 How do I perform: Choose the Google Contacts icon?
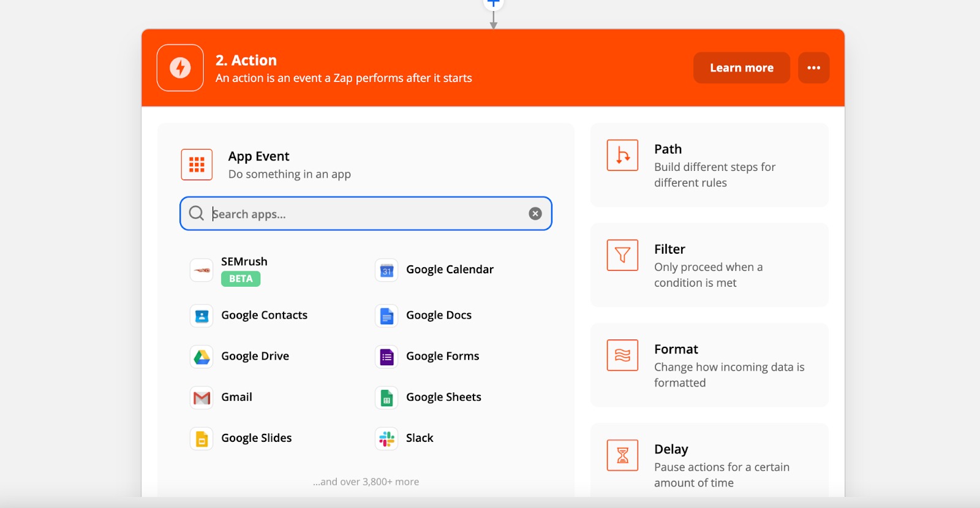click(x=202, y=316)
